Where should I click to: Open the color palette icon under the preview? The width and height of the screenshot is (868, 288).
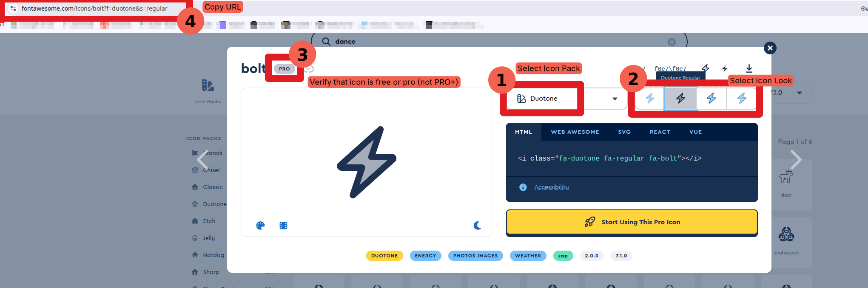(260, 226)
